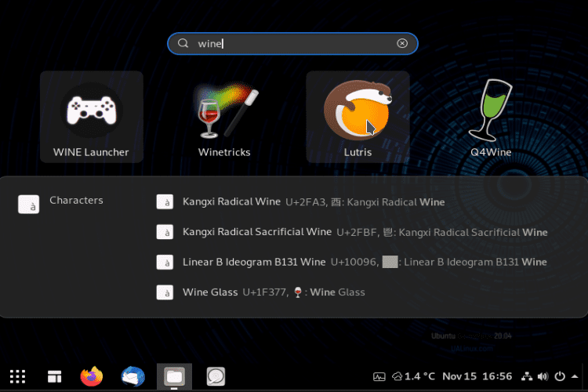The width and height of the screenshot is (588, 392).
Task: Expand the system menu arrow
Action: point(575,376)
